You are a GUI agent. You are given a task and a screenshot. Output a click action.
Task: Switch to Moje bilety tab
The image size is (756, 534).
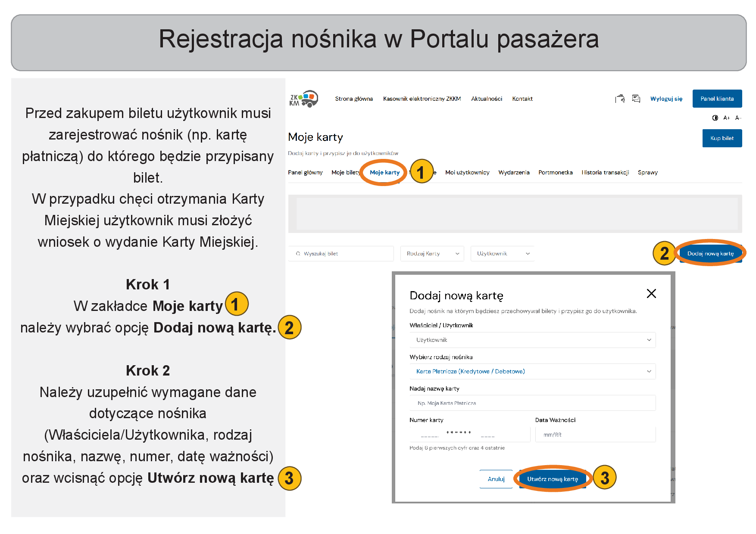[346, 172]
